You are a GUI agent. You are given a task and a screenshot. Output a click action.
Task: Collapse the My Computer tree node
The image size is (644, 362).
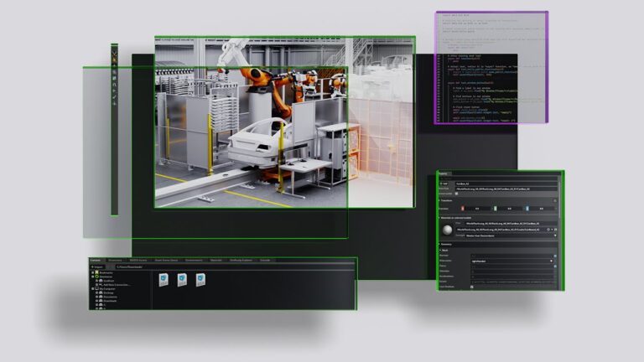[93, 290]
